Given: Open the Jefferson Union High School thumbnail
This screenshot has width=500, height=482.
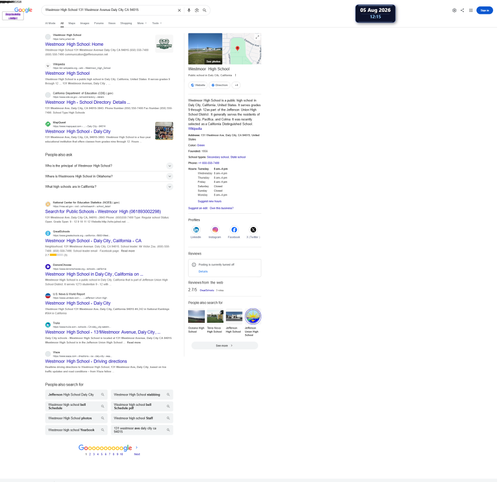Looking at the screenshot, I should click(253, 316).
